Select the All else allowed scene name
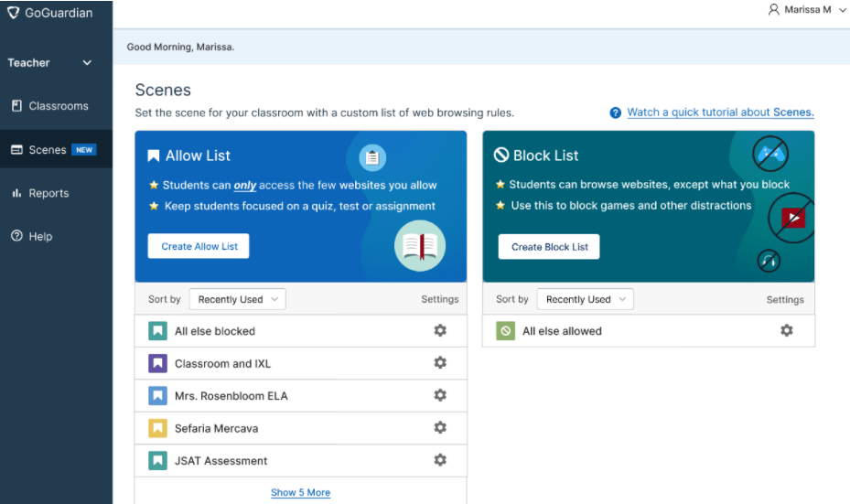850x504 pixels. pyautogui.click(x=562, y=331)
